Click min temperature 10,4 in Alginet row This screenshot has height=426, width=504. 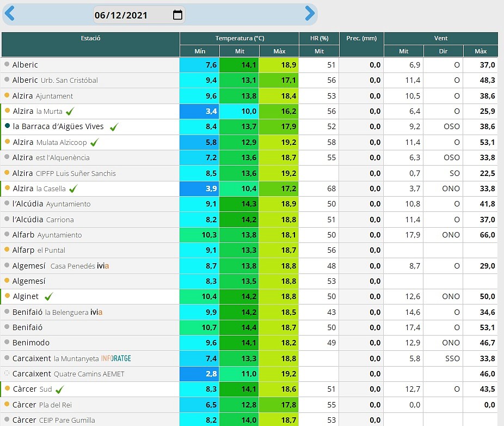pos(199,296)
